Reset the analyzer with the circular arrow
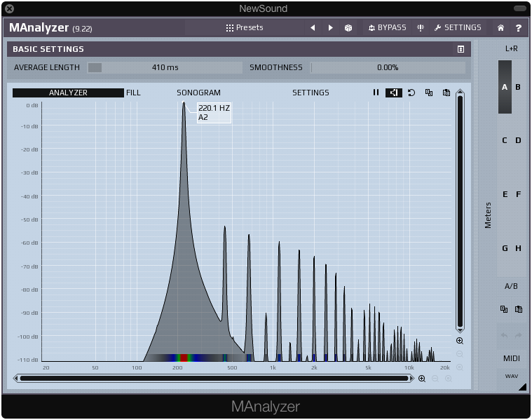 coord(411,93)
